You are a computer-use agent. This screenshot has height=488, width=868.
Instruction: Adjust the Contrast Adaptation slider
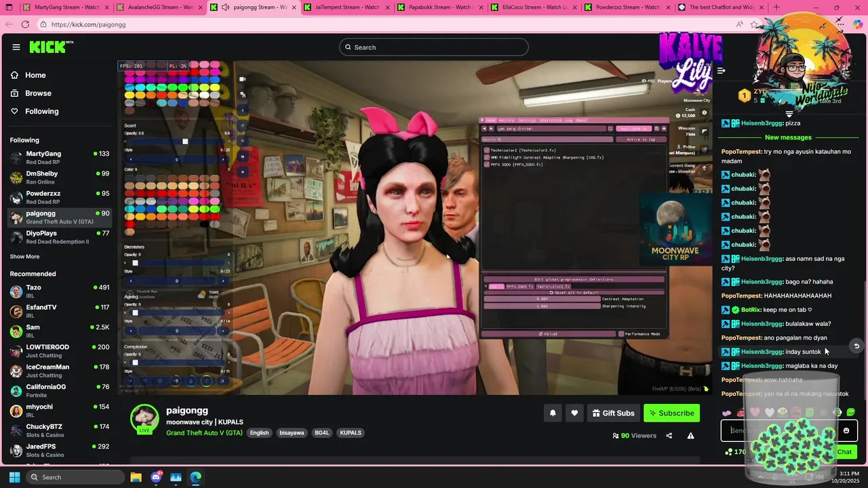[x=542, y=299]
